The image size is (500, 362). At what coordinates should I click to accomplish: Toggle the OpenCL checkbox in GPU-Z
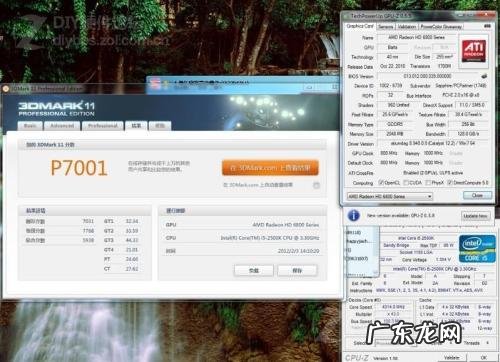[381, 182]
